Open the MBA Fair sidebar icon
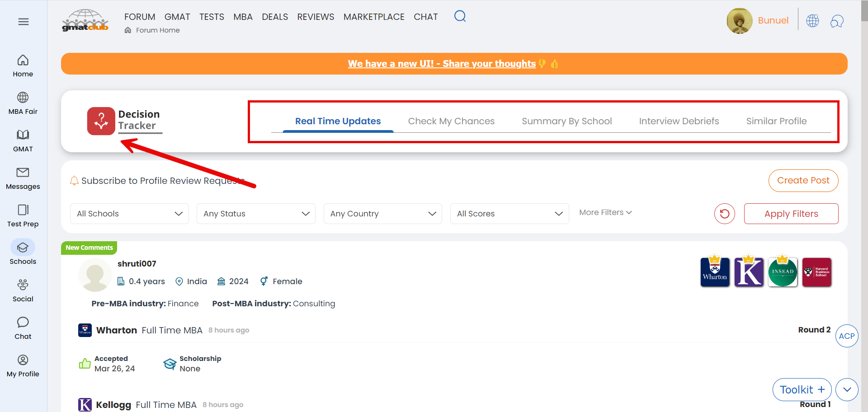 click(x=23, y=103)
